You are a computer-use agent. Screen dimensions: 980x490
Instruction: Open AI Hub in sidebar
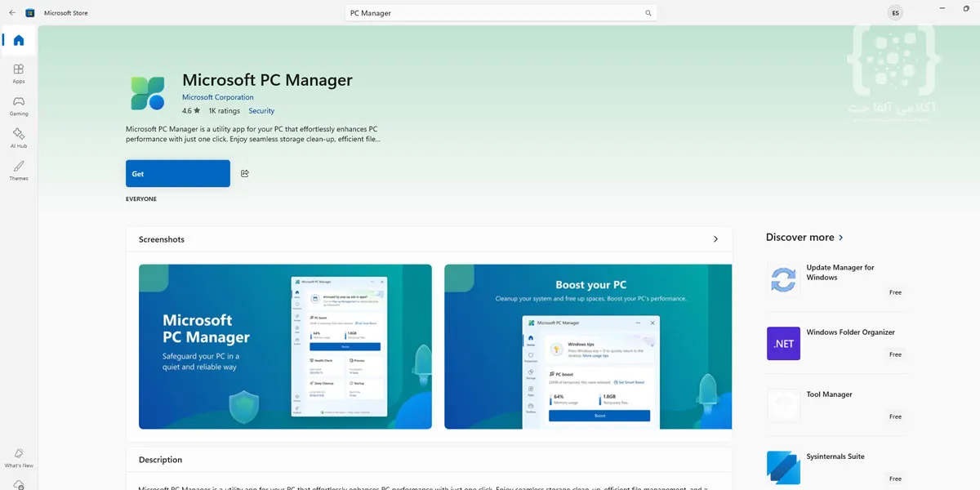pos(19,138)
